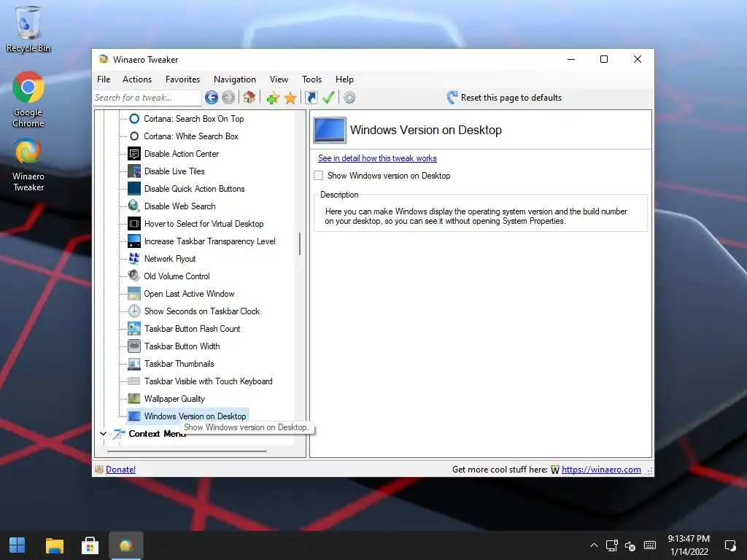Click the Taskbar Button Flash Count icon
This screenshot has height=560, width=747.
[x=134, y=329]
